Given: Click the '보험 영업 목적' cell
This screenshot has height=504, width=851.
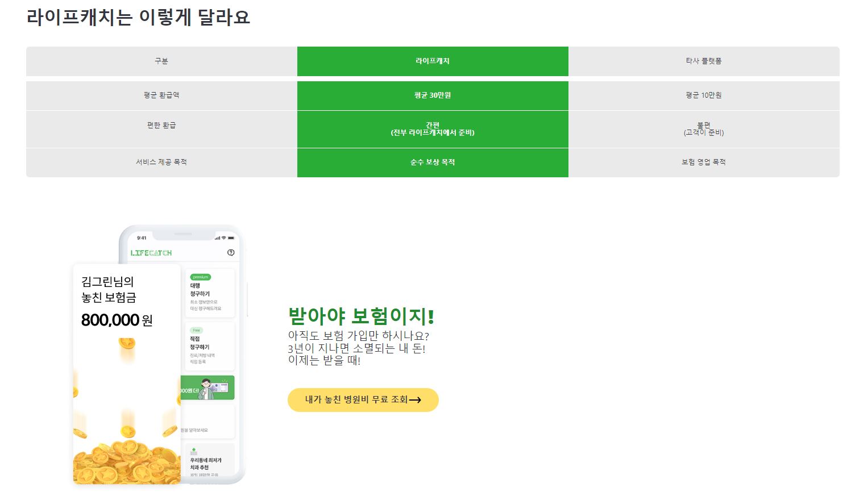Looking at the screenshot, I should click(704, 163).
